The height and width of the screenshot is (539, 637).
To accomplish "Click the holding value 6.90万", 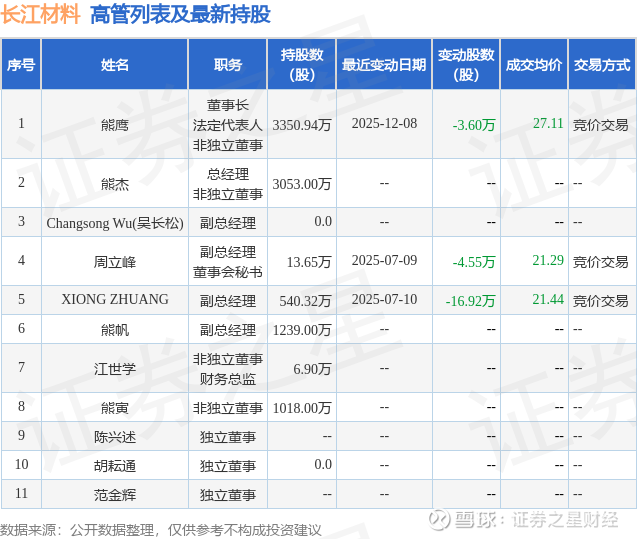I will pyautogui.click(x=312, y=369).
